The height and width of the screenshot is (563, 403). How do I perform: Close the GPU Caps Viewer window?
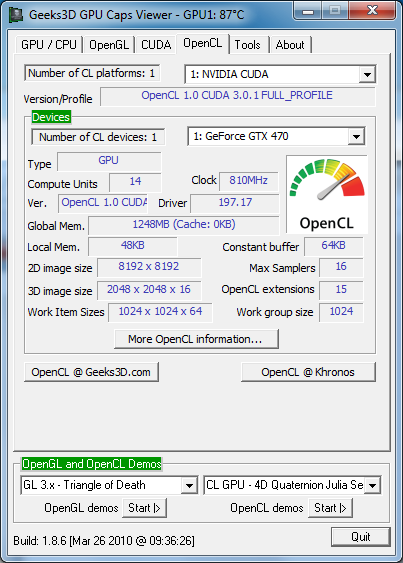click(x=372, y=10)
